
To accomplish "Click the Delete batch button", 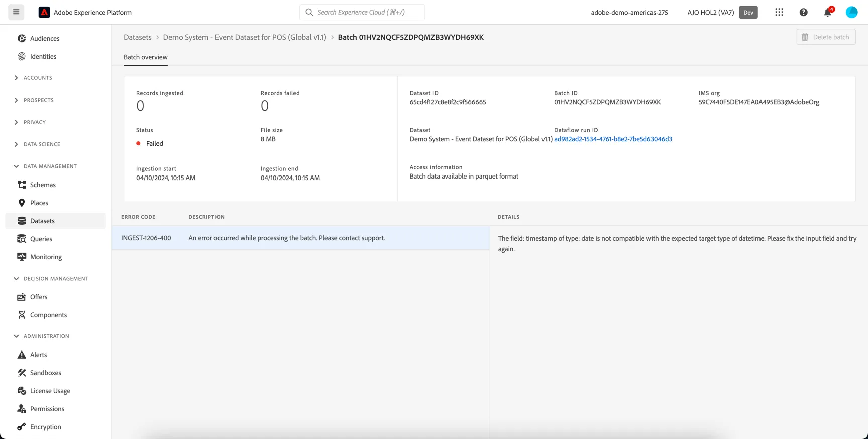I will [x=826, y=37].
